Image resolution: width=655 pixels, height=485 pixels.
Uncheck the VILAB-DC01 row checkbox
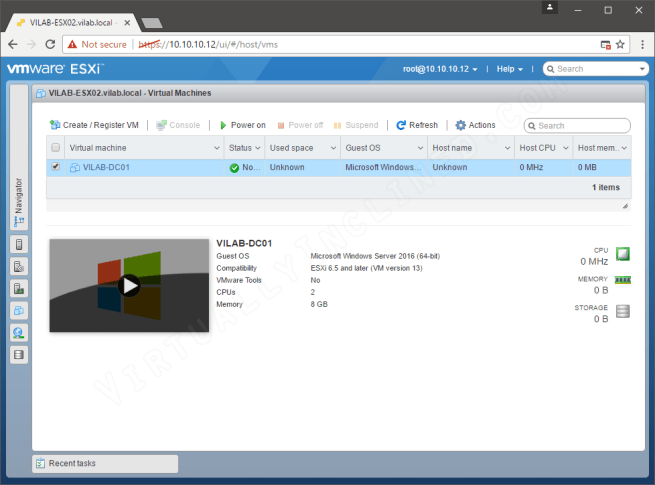[x=56, y=167]
